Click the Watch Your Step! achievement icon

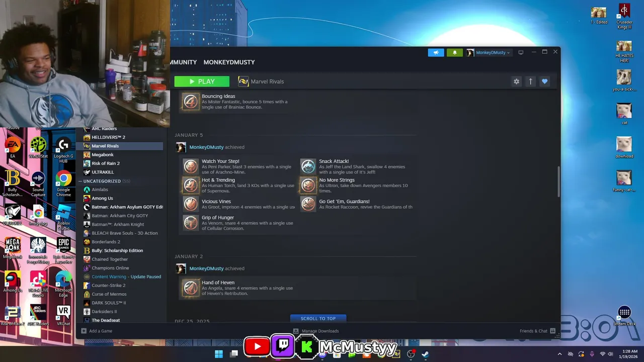190,166
